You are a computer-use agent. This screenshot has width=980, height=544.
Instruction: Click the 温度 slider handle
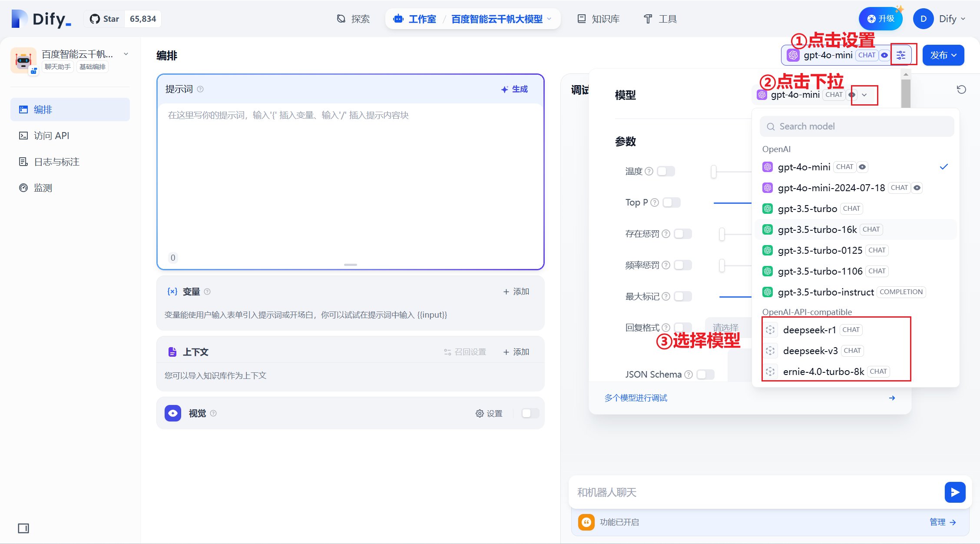pos(714,171)
